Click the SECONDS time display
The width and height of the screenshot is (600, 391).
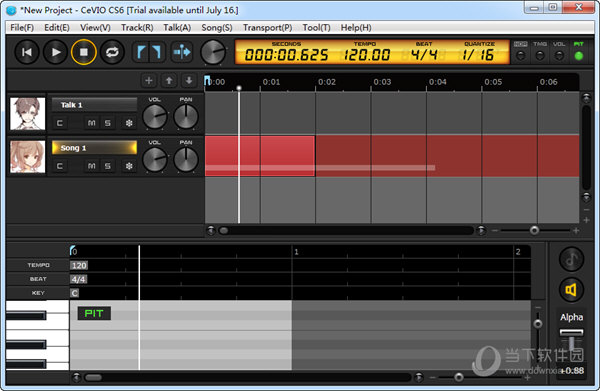coord(286,52)
